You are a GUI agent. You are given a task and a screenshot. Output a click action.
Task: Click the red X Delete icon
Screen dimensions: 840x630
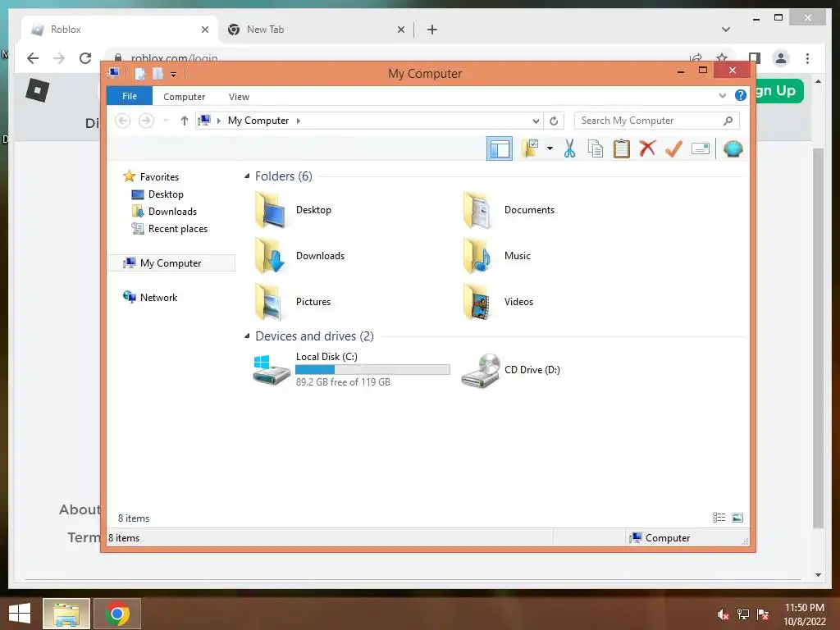click(x=647, y=148)
